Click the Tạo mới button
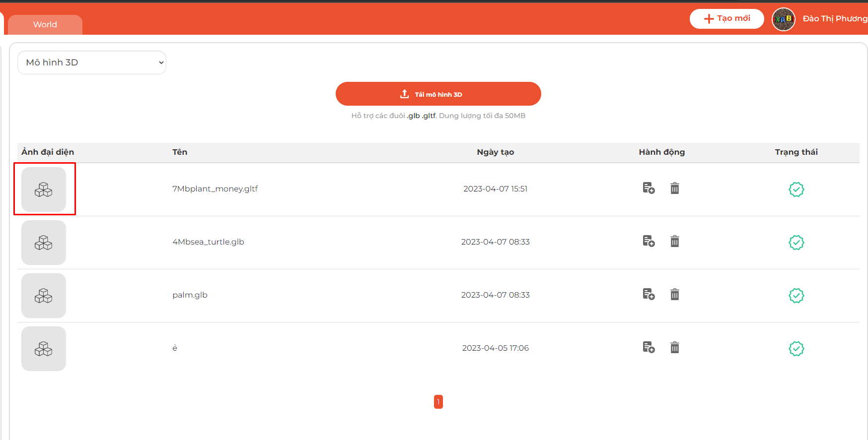The width and height of the screenshot is (868, 440). [x=726, y=19]
